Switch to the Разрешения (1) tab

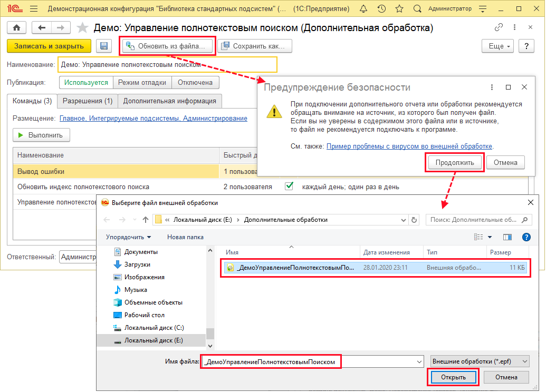(88, 101)
